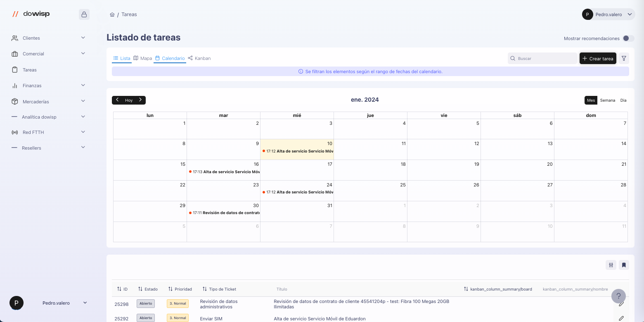This screenshot has width=644, height=322.
Task: Open 17:11 Revisión event on January 30
Action: [x=224, y=213]
